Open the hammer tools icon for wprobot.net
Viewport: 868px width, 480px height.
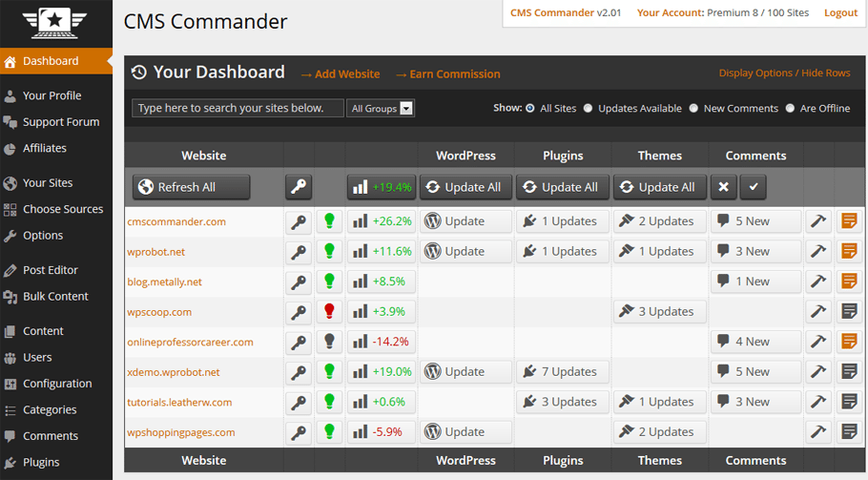(818, 251)
